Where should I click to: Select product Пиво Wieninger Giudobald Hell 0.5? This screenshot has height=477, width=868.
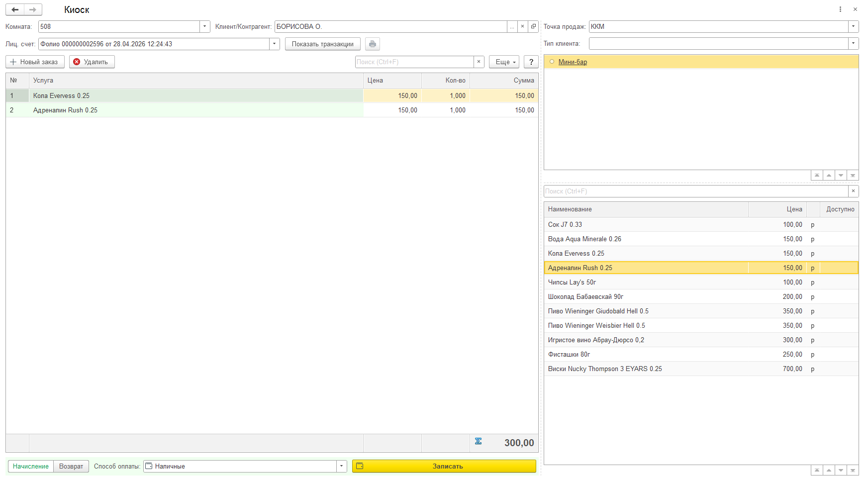tap(701, 311)
